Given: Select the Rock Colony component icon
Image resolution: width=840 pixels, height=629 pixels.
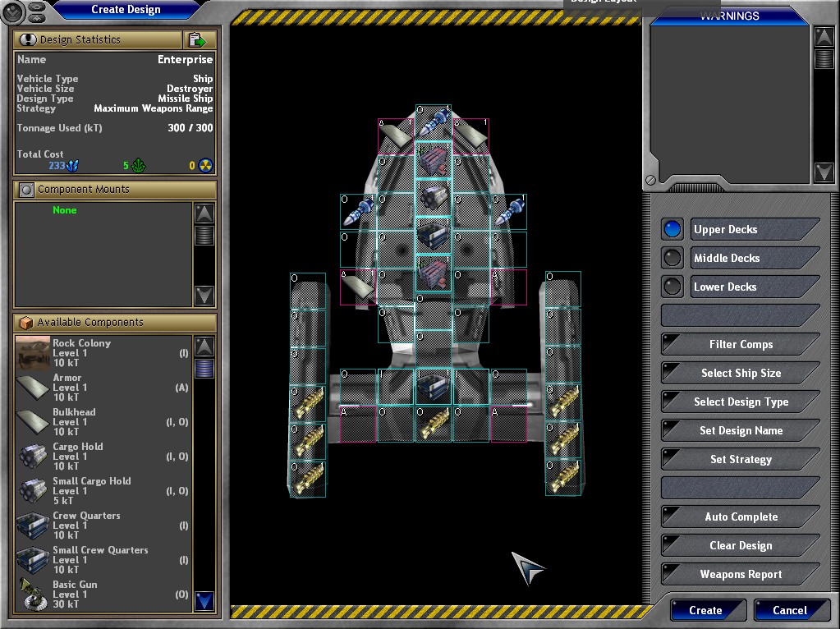Looking at the screenshot, I should click(33, 353).
